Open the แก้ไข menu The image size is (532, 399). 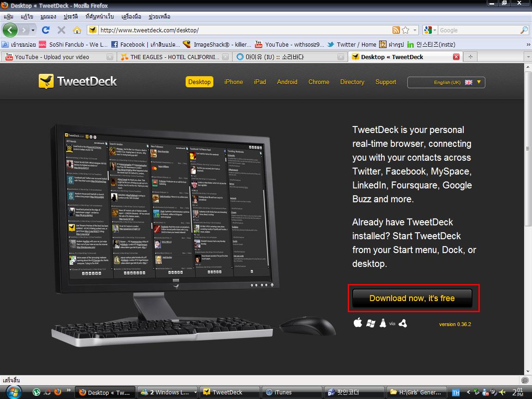[x=27, y=16]
